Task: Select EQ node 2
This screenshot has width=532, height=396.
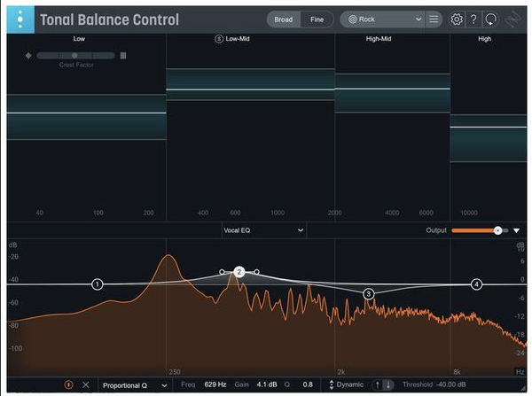Action: coord(239,272)
